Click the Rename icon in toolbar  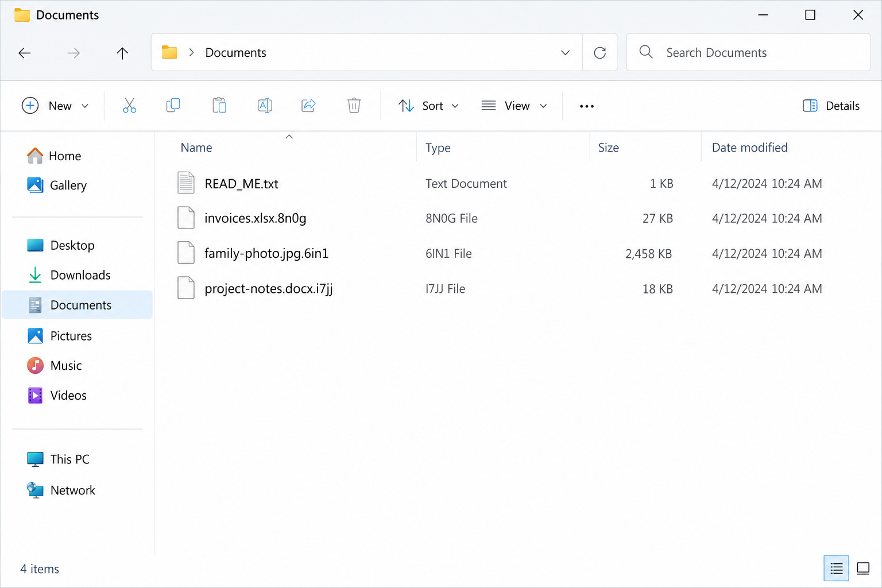(x=265, y=106)
